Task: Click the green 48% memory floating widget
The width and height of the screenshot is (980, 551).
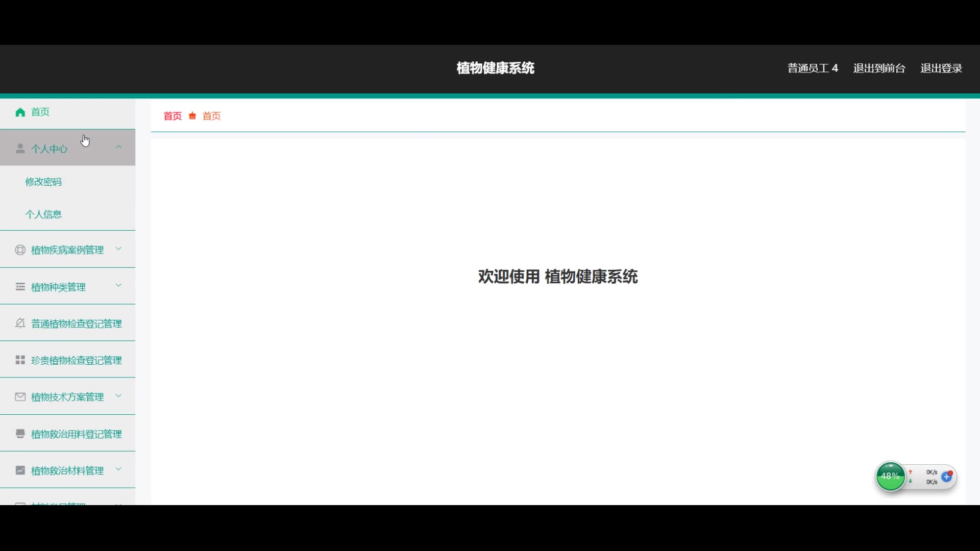Action: pyautogui.click(x=890, y=477)
